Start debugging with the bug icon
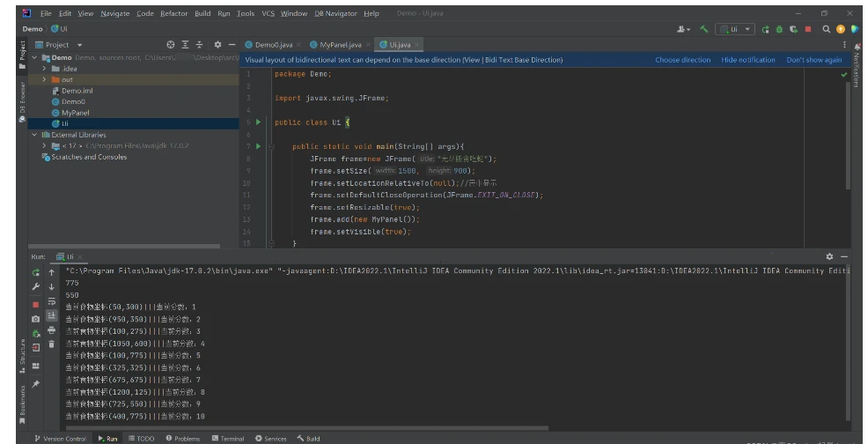 pyautogui.click(x=778, y=29)
